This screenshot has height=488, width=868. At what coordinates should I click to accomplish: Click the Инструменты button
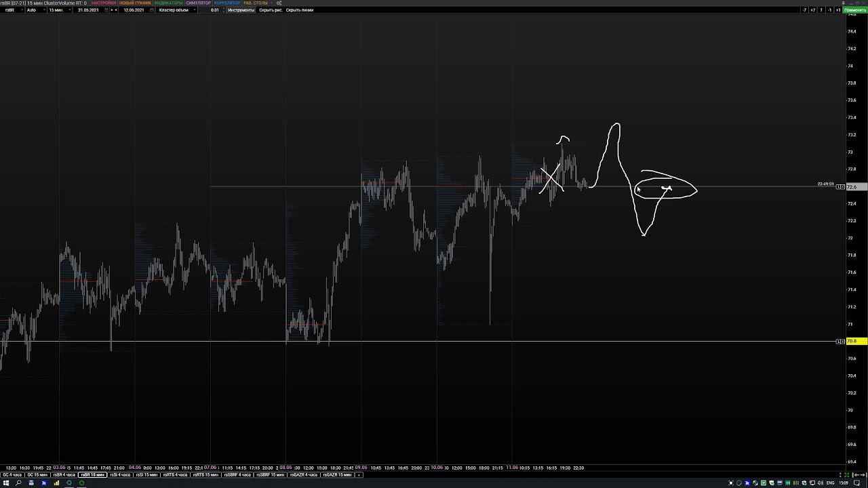point(241,10)
